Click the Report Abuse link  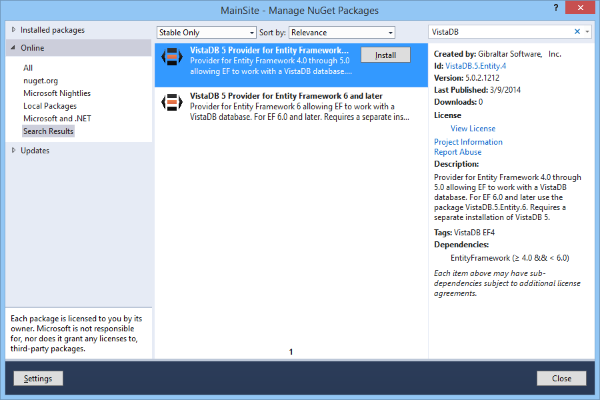[458, 152]
